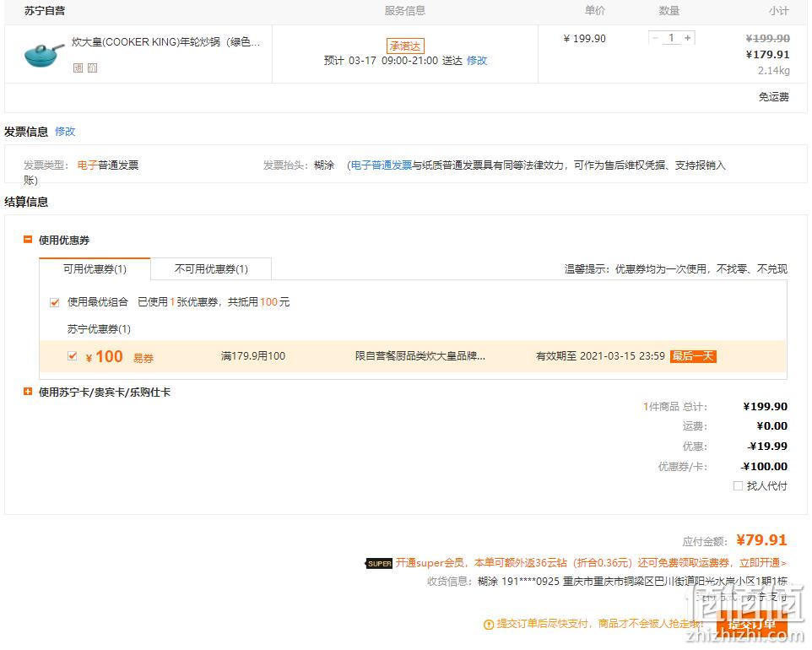Enable the 找人代付 checkbox
The image size is (812, 650).
pos(738,486)
